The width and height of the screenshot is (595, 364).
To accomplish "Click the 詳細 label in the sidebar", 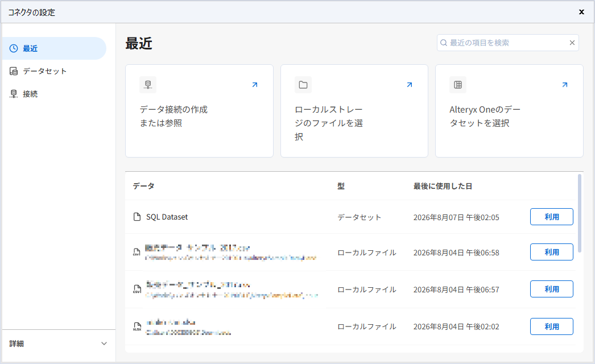I will (16, 344).
